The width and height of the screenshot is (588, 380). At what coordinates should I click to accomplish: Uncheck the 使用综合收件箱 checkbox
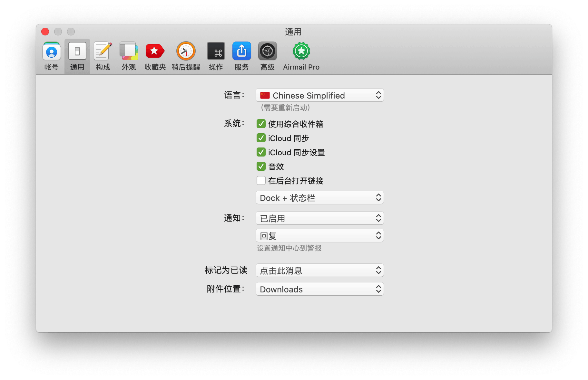(x=261, y=124)
